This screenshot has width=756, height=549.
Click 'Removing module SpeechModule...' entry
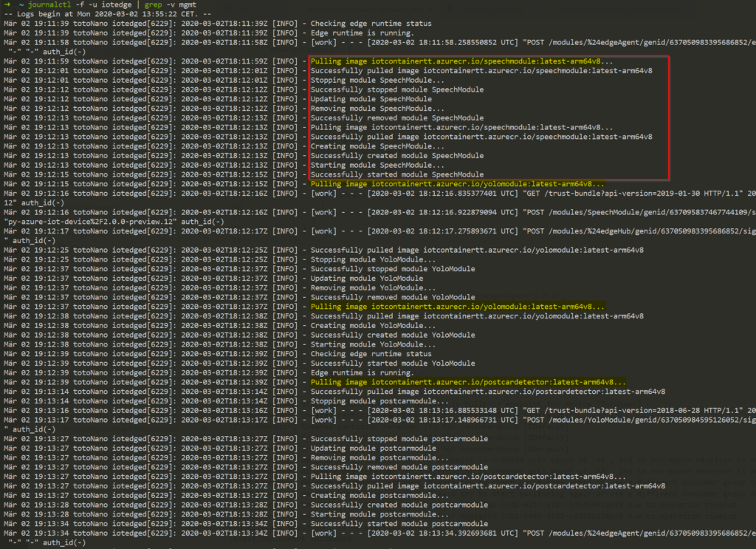click(377, 109)
